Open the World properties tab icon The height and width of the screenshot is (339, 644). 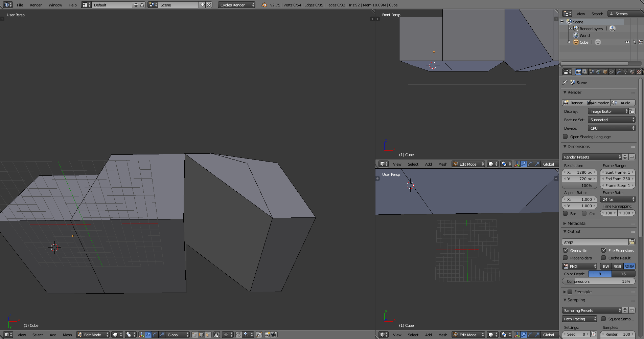click(x=598, y=72)
